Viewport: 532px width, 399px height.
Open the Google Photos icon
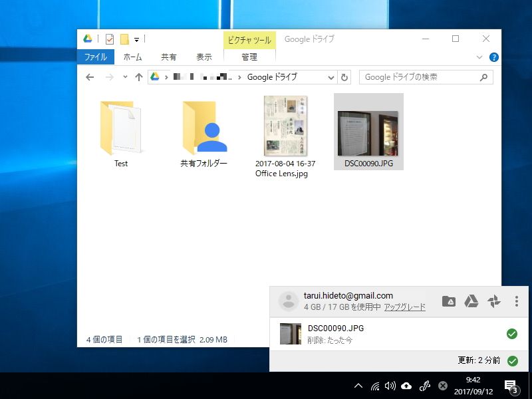(x=493, y=301)
